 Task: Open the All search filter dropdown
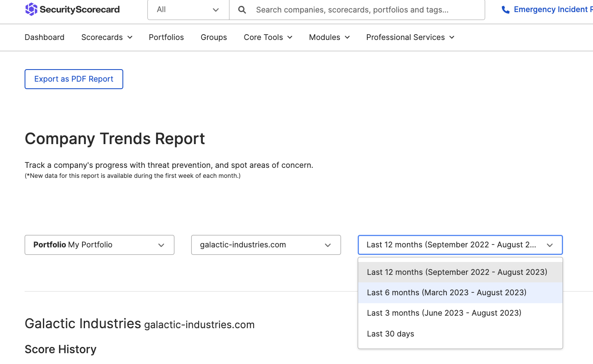click(x=188, y=10)
